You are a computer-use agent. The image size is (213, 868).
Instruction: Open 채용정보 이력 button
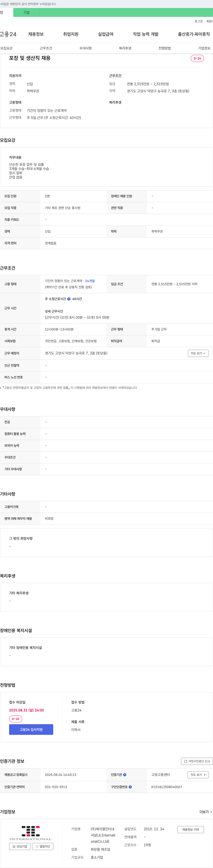(x=190, y=830)
